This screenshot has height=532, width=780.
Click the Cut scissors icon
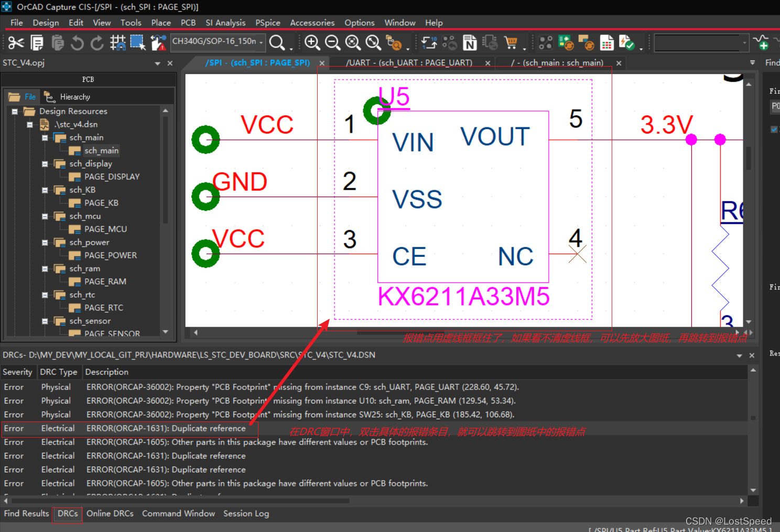tap(16, 42)
